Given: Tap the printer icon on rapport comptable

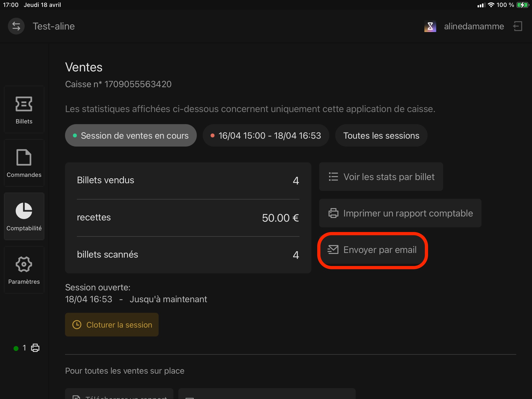Looking at the screenshot, I should [333, 213].
